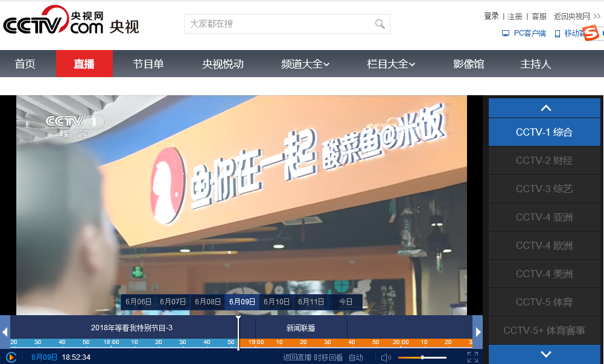Open 影像馆 in navigation bar
Image resolution: width=604 pixels, height=364 pixels.
[x=468, y=63]
